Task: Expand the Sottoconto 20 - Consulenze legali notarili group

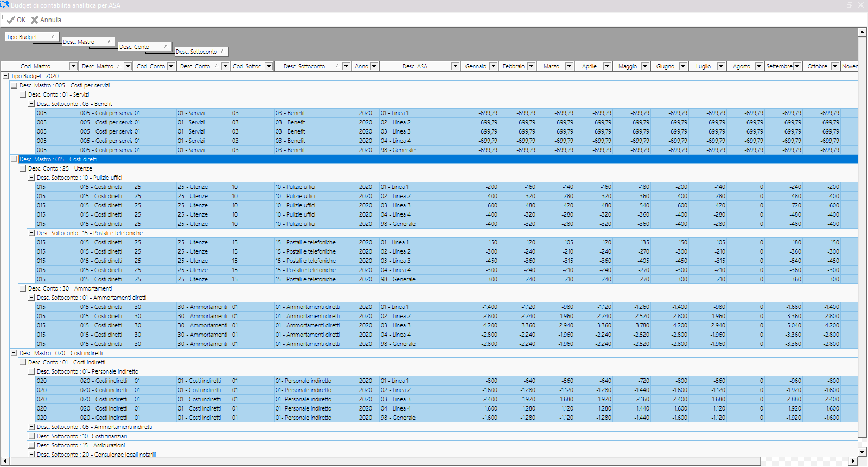Action: [x=31, y=455]
